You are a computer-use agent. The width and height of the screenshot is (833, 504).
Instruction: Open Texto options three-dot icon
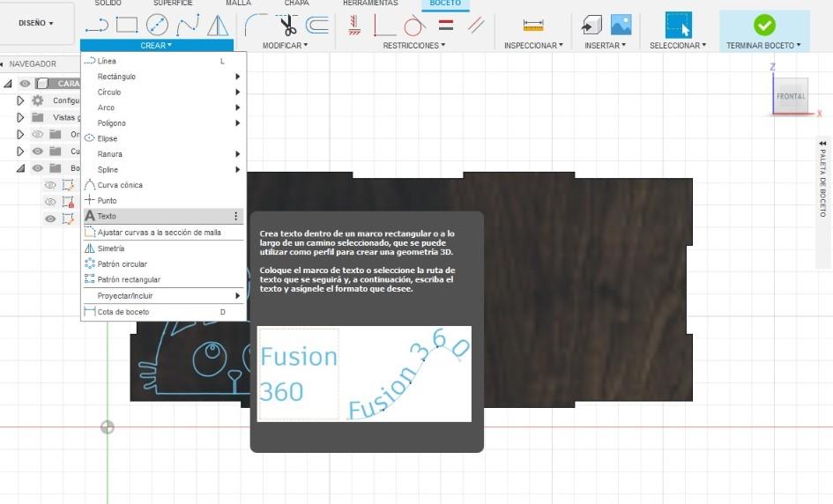tap(236, 216)
